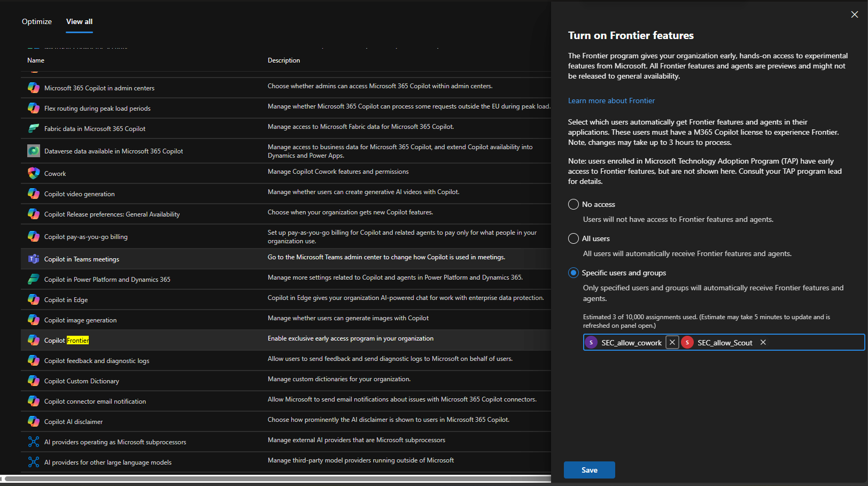Open Fabric data in Microsoft 365 Copilot
The image size is (868, 486).
pyautogui.click(x=95, y=128)
